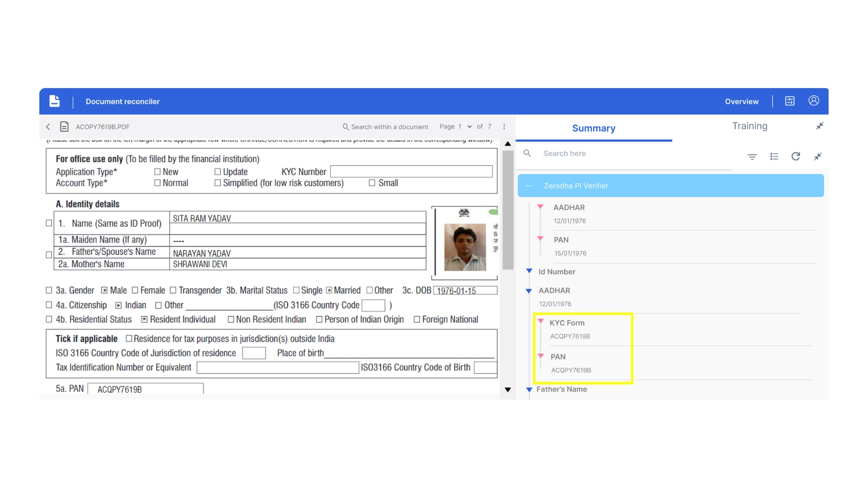The image size is (868, 488).
Task: Switch to the Training tab
Action: [x=750, y=126]
